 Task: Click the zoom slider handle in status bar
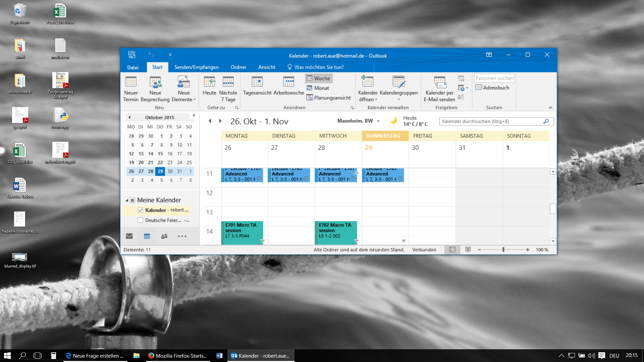[x=503, y=250]
